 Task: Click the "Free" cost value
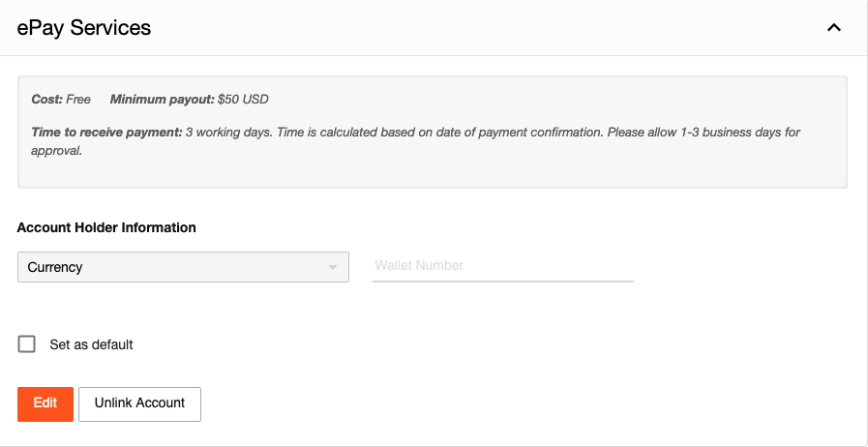(78, 100)
